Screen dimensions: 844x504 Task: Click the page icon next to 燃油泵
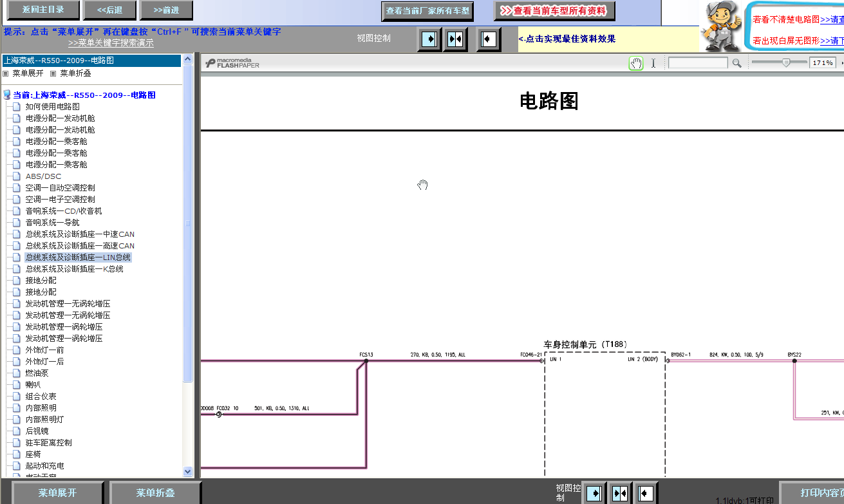(17, 373)
